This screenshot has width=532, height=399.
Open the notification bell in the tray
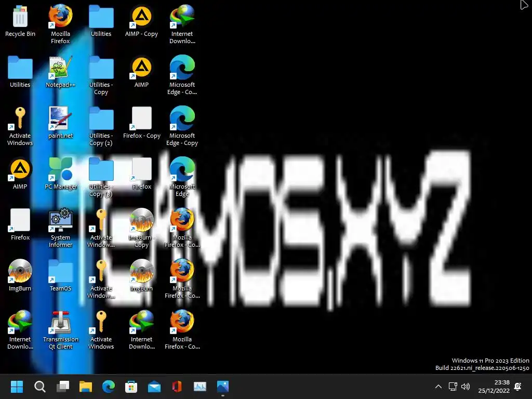tap(518, 387)
